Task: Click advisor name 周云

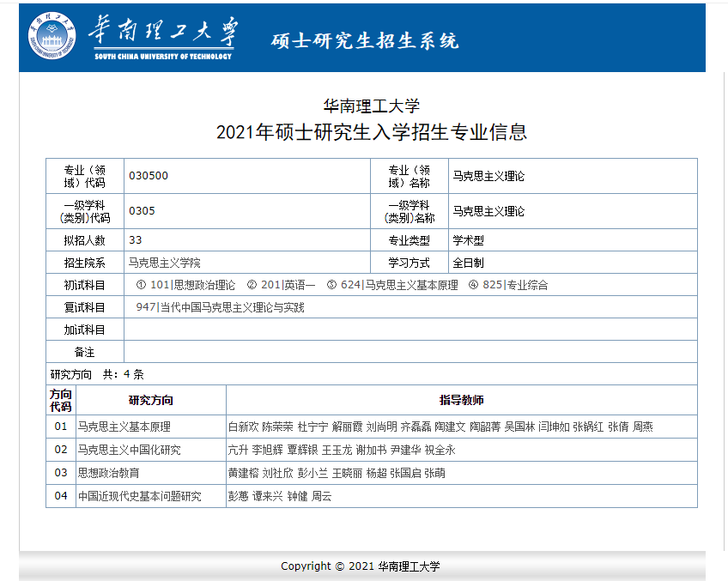Action: click(x=321, y=497)
